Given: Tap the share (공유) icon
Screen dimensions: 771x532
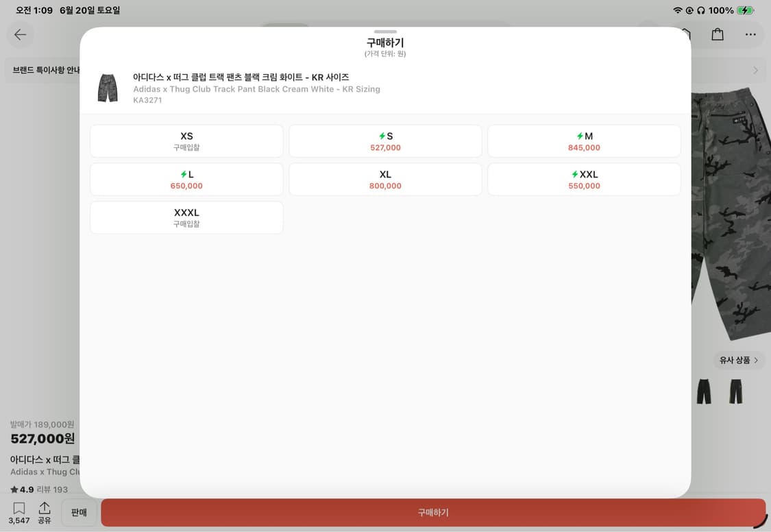Looking at the screenshot, I should 45,513.
